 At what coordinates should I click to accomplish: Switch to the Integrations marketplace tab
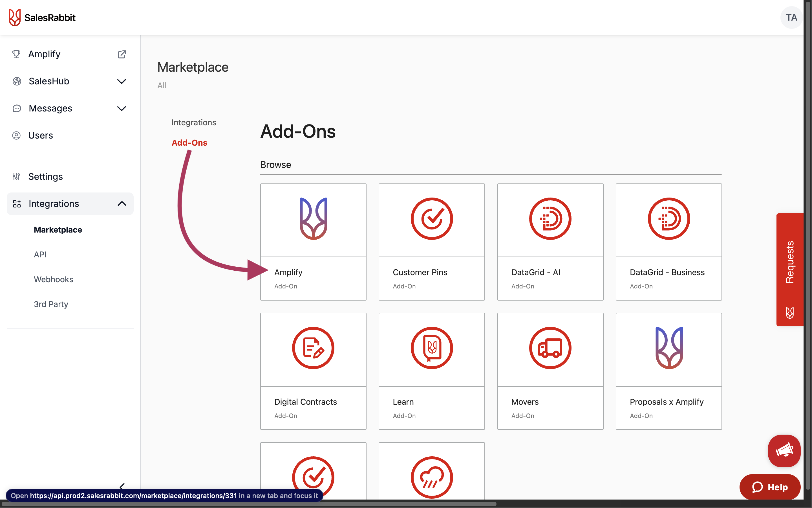194,122
